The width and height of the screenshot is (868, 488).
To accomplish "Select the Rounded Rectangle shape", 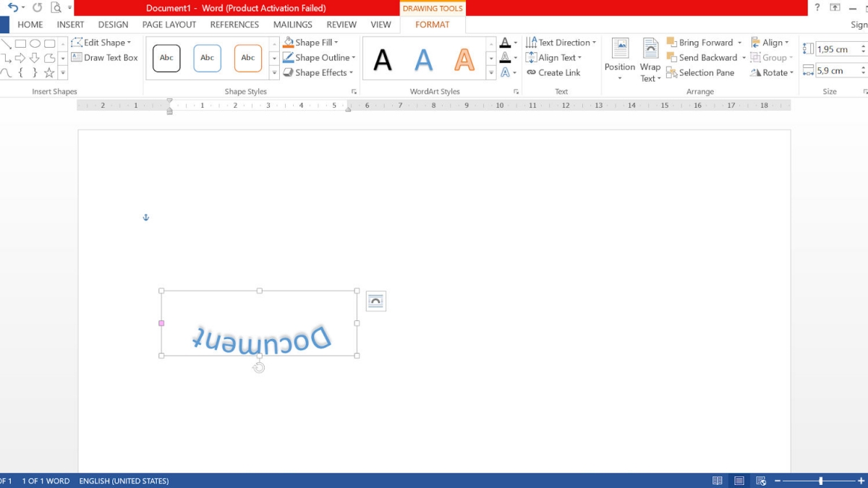I will coord(49,43).
